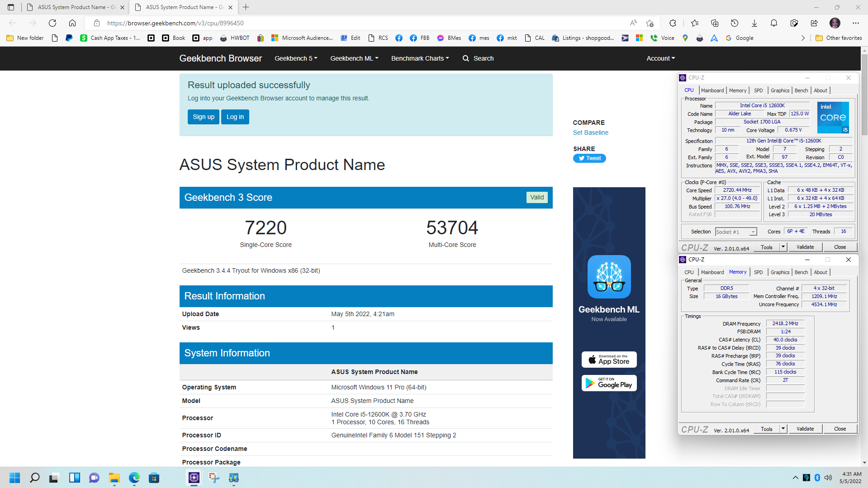This screenshot has height=488, width=868.
Task: Switch to SPD tab in upper CPU-Z
Action: coord(759,90)
